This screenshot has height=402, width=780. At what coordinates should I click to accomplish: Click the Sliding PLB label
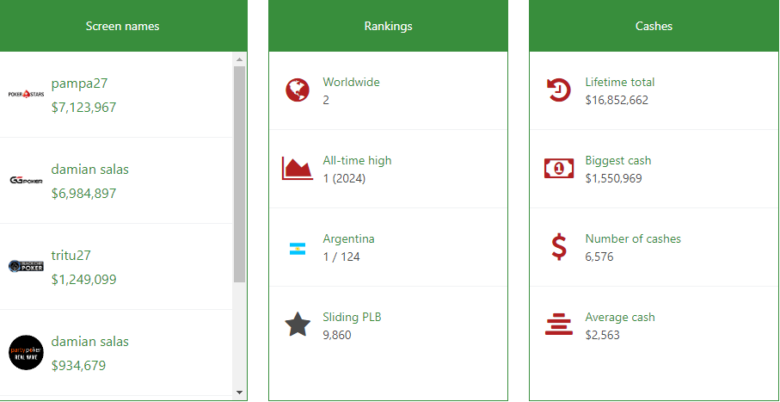(x=352, y=317)
